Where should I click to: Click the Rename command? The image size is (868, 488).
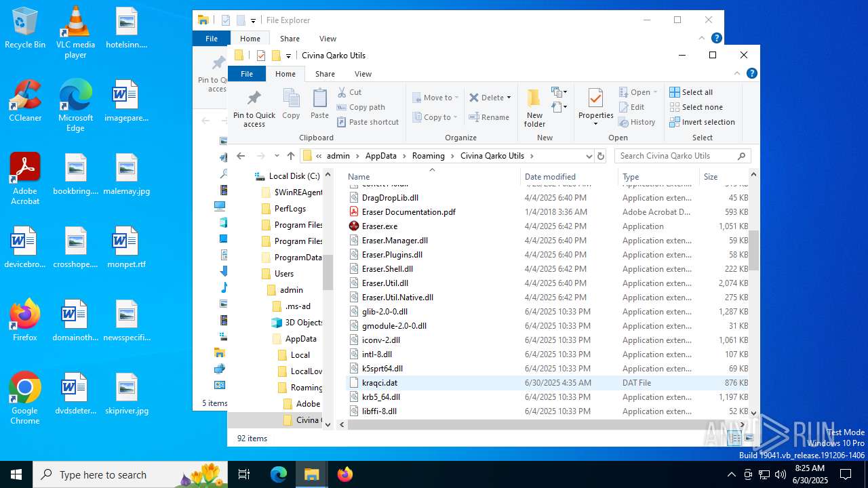coord(489,117)
